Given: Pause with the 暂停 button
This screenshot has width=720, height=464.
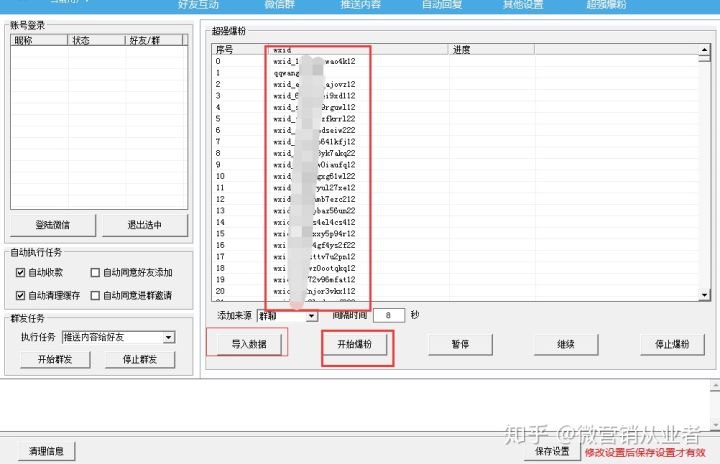Looking at the screenshot, I should tap(462, 344).
